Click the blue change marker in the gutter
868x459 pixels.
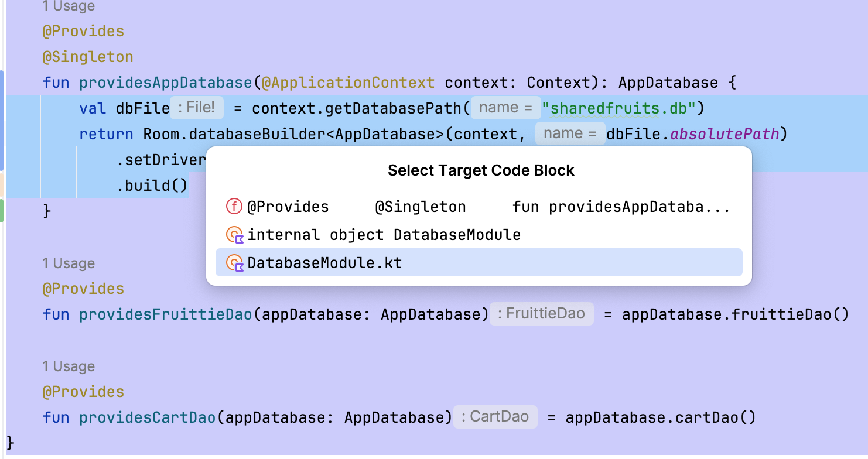click(x=2, y=120)
